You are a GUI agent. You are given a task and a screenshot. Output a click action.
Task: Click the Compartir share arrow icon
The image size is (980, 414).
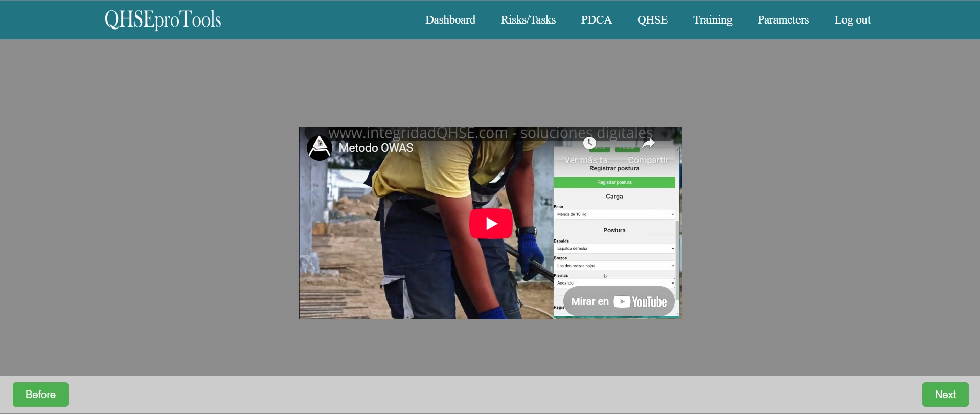pos(648,144)
